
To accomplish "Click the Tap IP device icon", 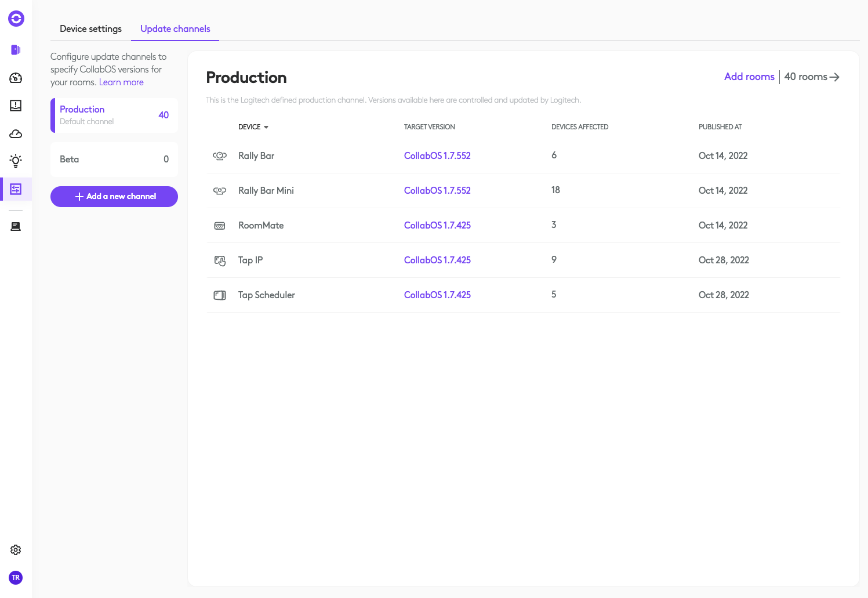I will (x=220, y=260).
